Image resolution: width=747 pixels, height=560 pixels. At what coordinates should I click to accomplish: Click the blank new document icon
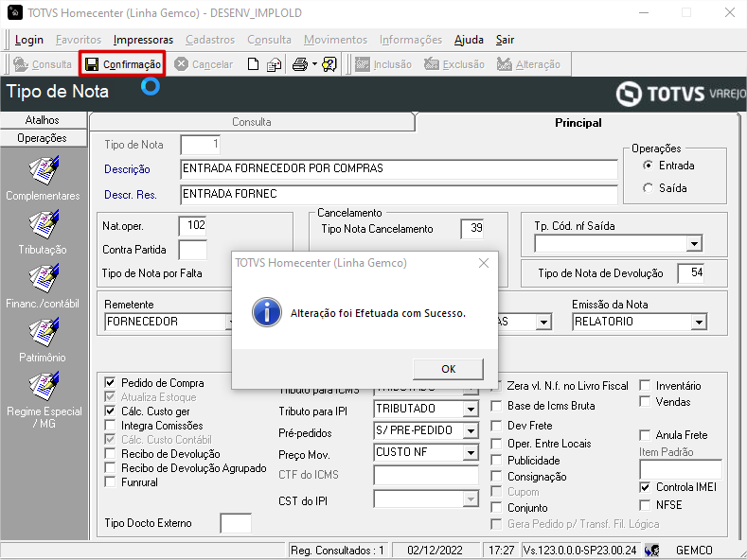254,64
